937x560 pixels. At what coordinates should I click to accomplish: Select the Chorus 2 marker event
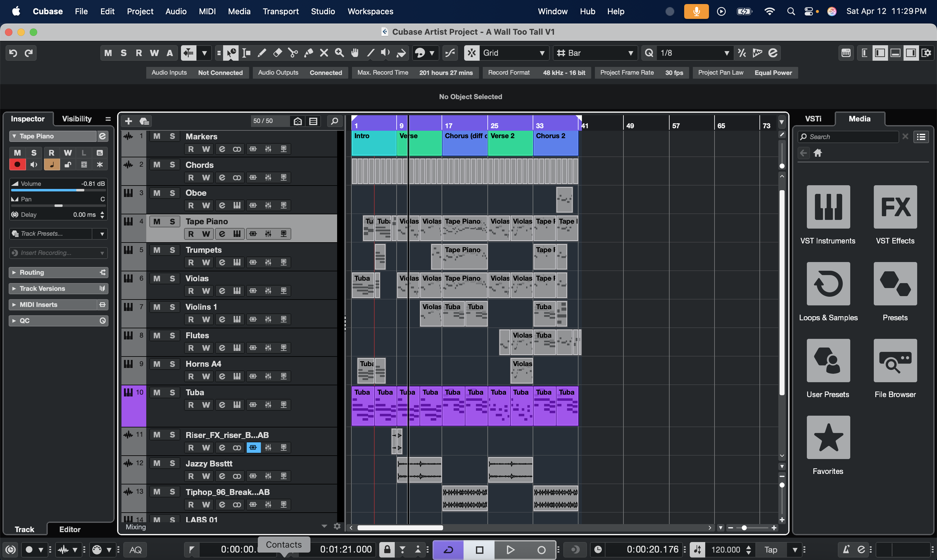coord(555,143)
